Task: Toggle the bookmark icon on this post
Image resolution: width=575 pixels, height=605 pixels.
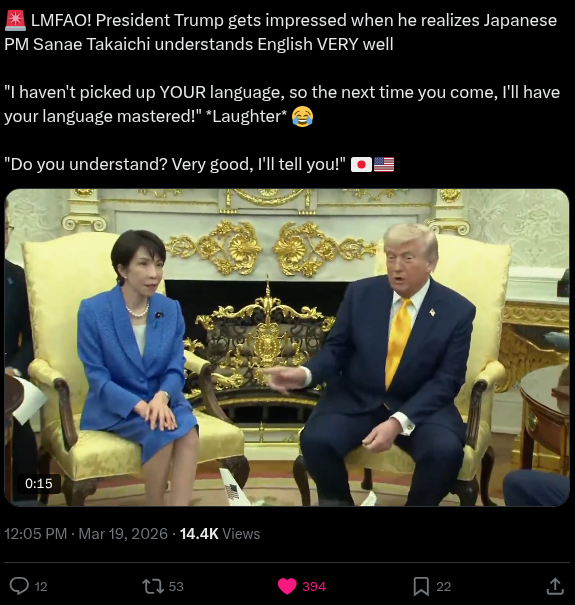Action: [x=421, y=586]
